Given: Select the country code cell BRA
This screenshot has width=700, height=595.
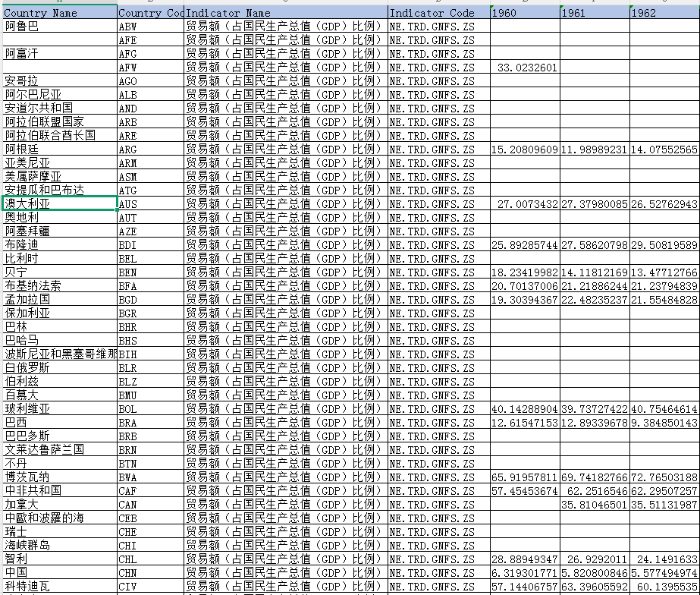Looking at the screenshot, I should click(150, 423).
